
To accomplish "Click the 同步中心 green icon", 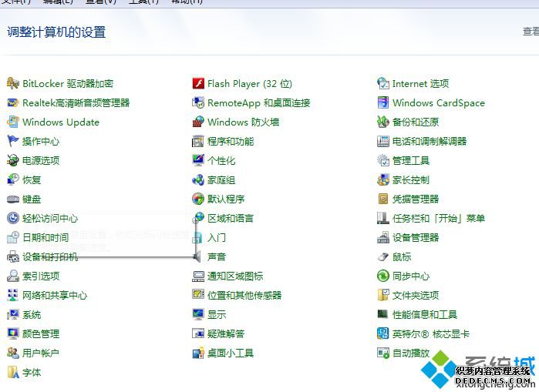I will [383, 276].
